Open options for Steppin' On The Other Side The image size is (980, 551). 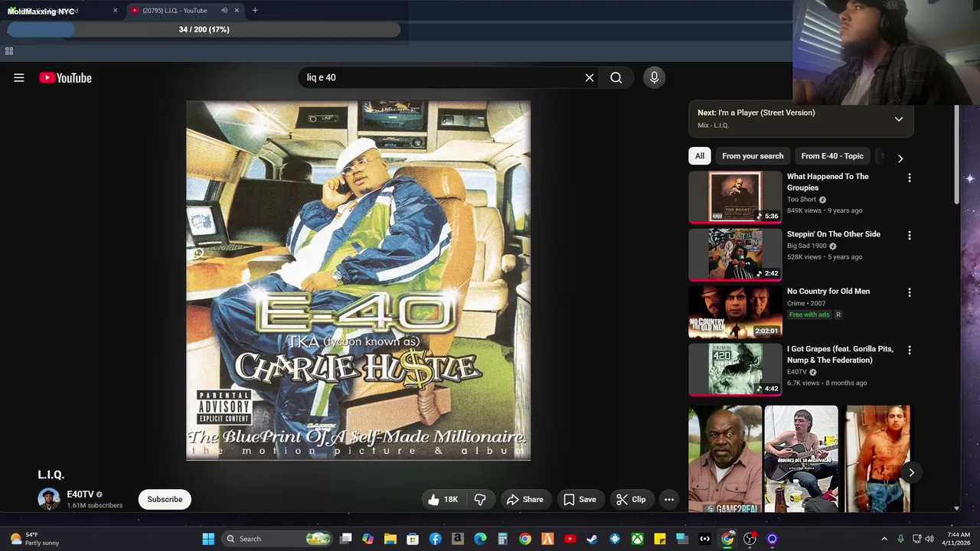tap(910, 236)
